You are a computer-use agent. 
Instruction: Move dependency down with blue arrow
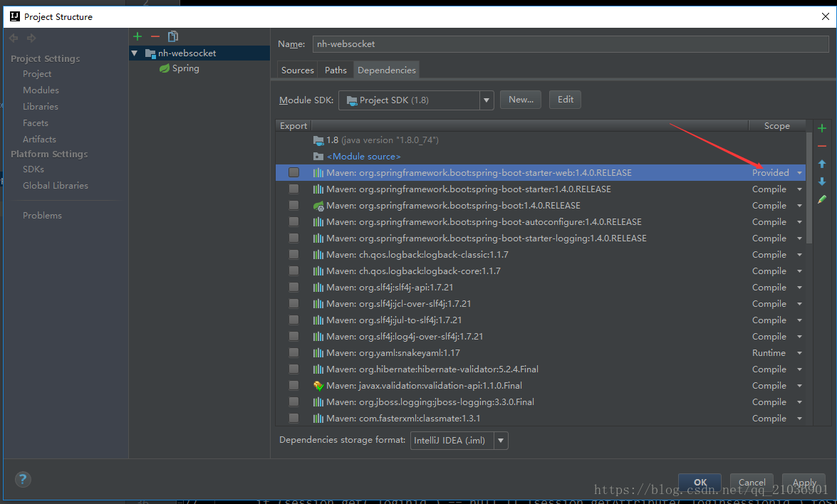point(822,182)
